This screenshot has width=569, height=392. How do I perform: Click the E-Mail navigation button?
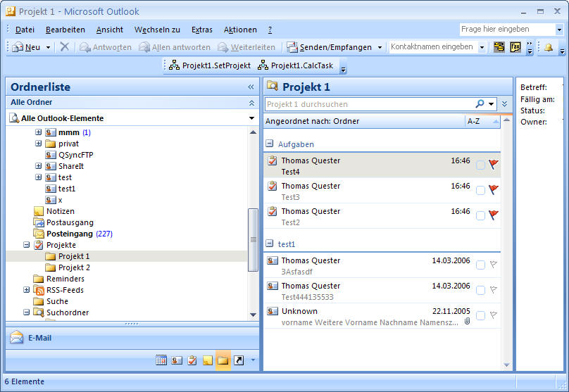tap(39, 338)
